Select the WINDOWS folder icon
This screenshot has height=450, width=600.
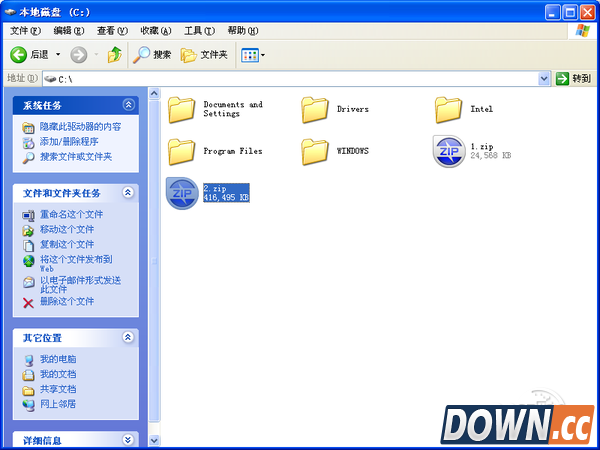click(315, 152)
